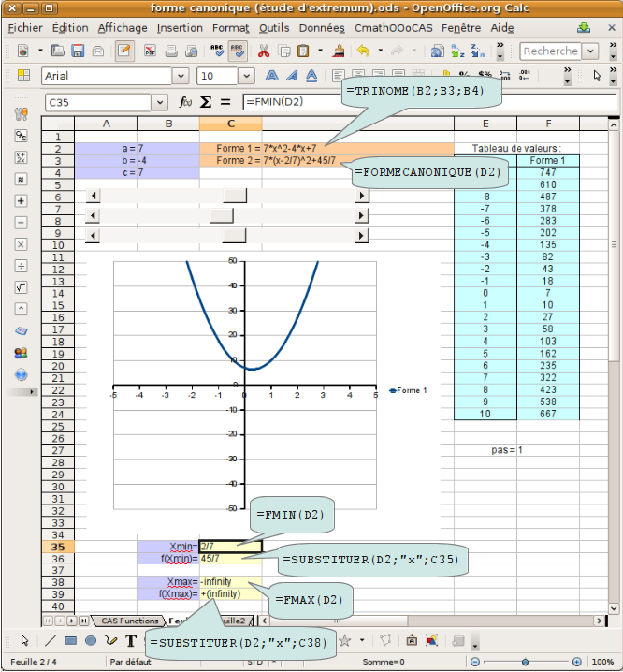
Task: Click the CAS square root icon
Action: (21, 287)
